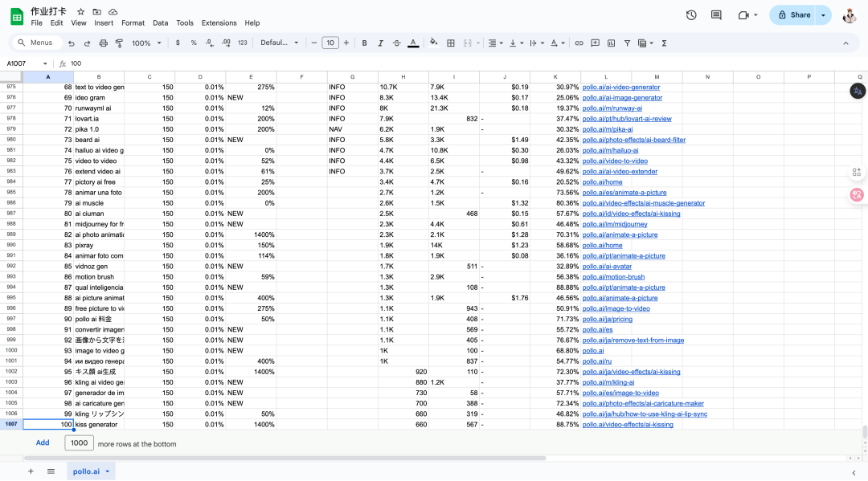Print the spreadsheet
This screenshot has width=868, height=481.
[x=103, y=43]
